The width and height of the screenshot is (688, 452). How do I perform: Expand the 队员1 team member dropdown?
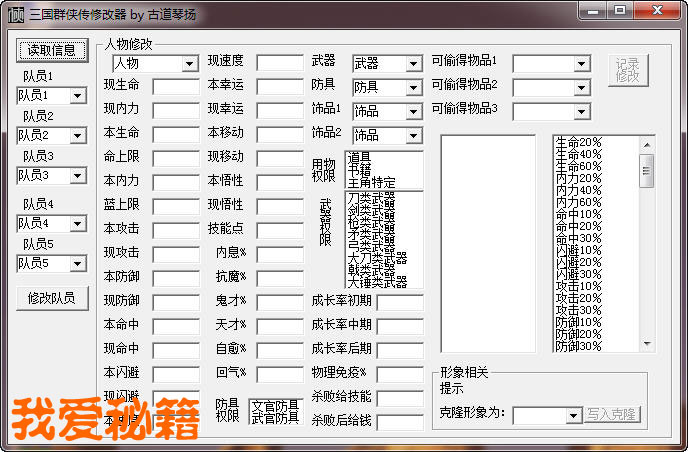coord(78,96)
